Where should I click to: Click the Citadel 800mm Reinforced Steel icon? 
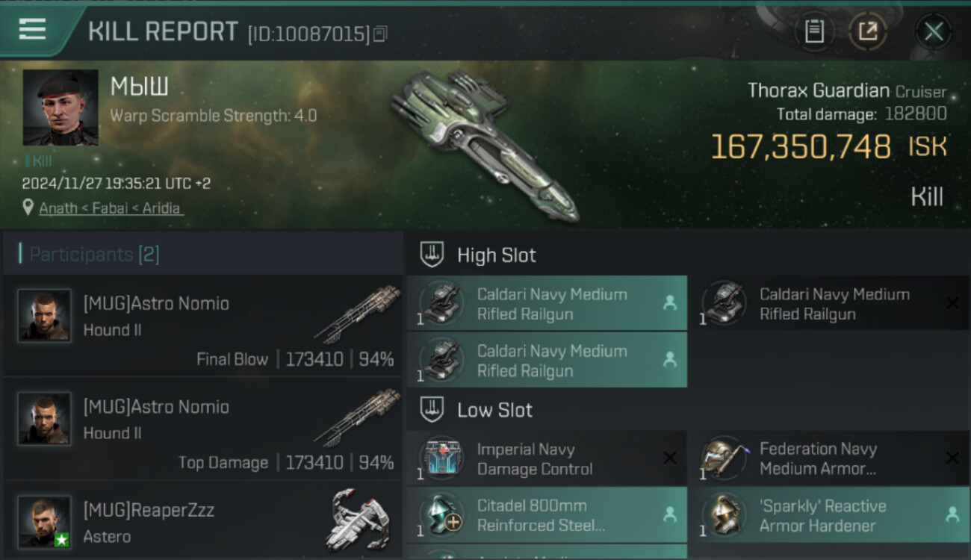[x=441, y=515]
